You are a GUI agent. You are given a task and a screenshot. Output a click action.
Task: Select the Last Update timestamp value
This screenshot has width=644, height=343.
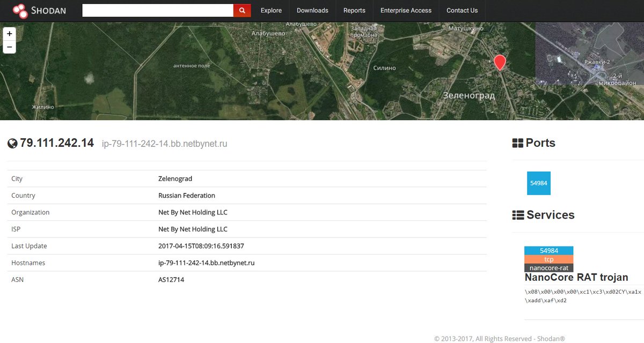[202, 246]
